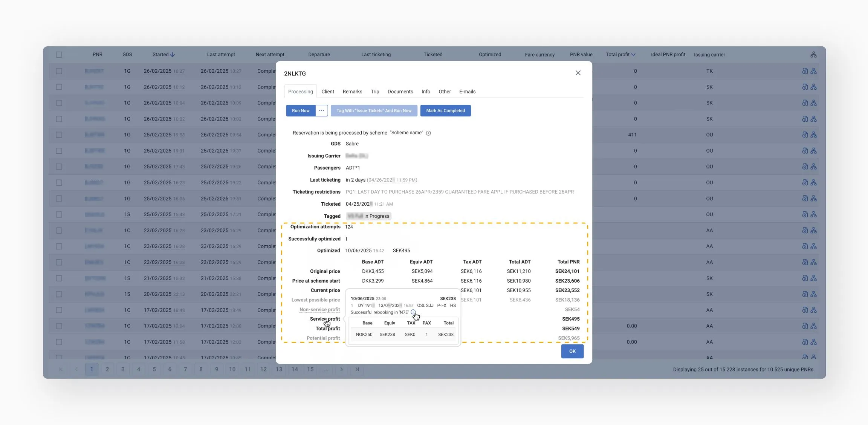Check the first row's checkbox
Image resolution: width=868 pixels, height=425 pixels.
(x=59, y=71)
